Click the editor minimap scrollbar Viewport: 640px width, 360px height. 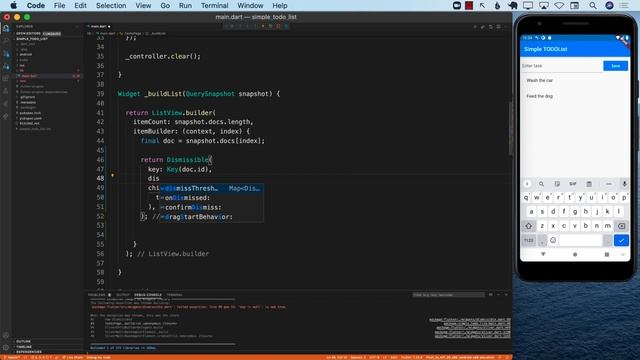510,129
